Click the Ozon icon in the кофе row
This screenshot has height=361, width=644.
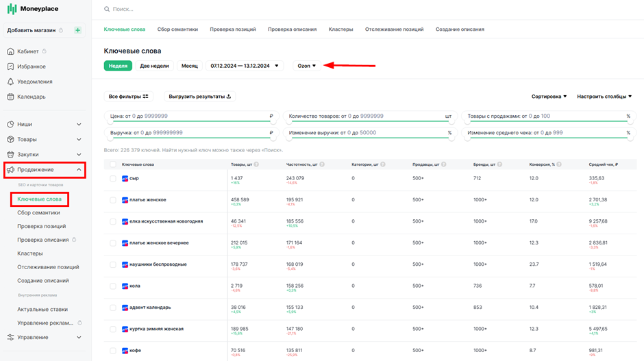[125, 351]
